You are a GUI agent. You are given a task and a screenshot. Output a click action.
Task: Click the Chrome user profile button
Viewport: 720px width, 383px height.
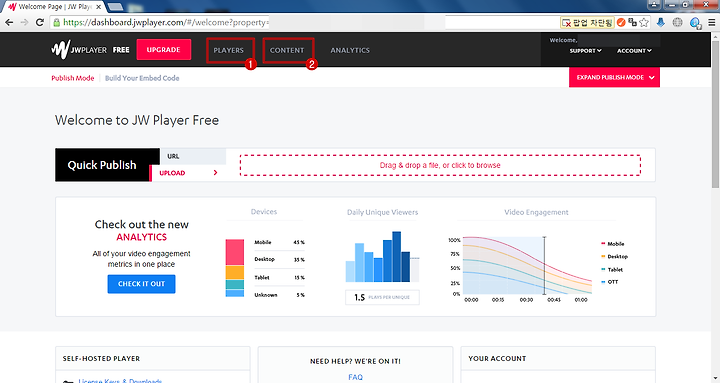(x=654, y=5)
